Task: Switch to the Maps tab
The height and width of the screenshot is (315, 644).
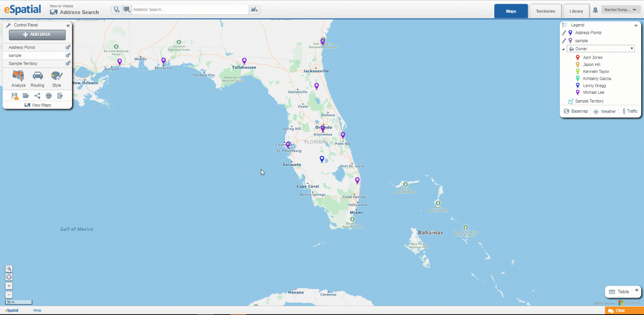Action: (x=511, y=11)
